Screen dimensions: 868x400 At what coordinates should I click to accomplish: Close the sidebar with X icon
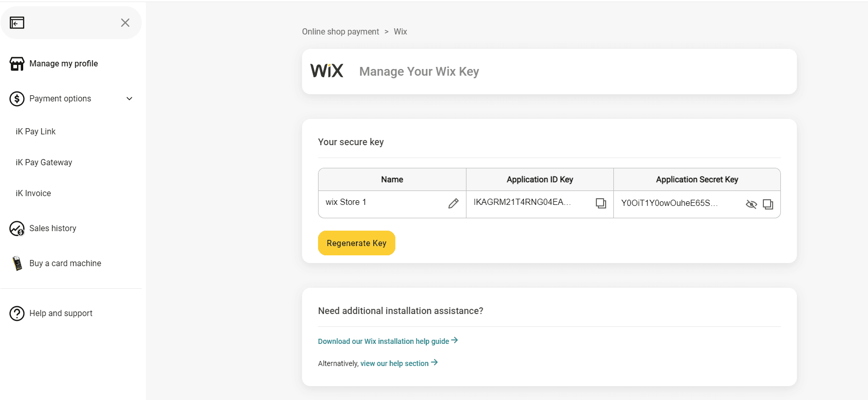(x=125, y=23)
